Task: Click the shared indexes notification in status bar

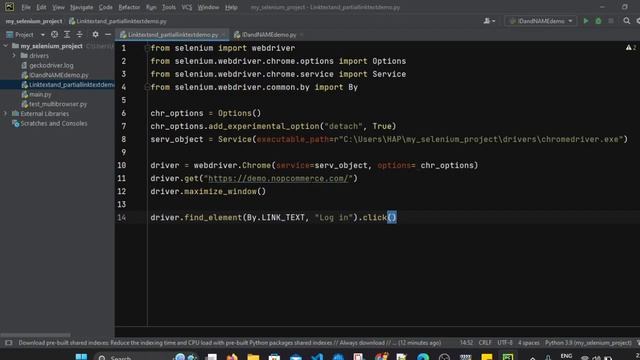Action: (229, 343)
